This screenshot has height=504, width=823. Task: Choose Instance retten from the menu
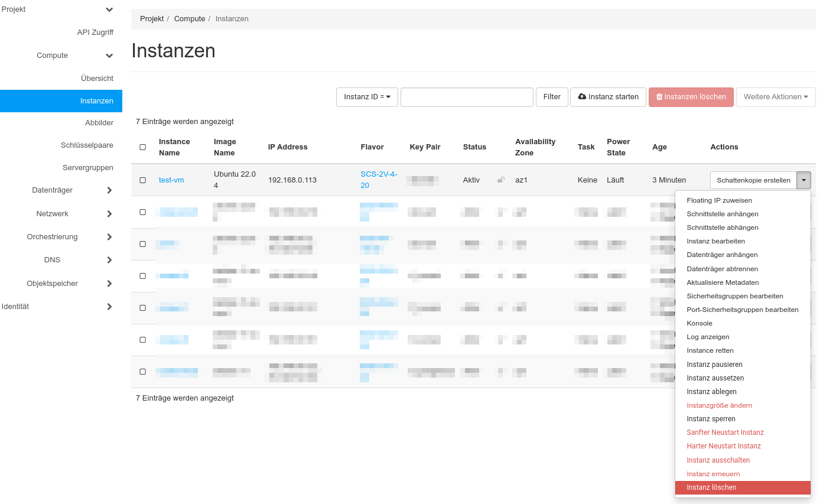tap(710, 350)
